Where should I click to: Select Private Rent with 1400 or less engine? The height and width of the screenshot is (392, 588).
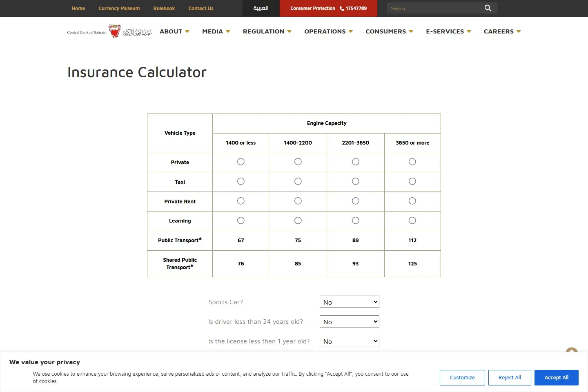(x=241, y=201)
